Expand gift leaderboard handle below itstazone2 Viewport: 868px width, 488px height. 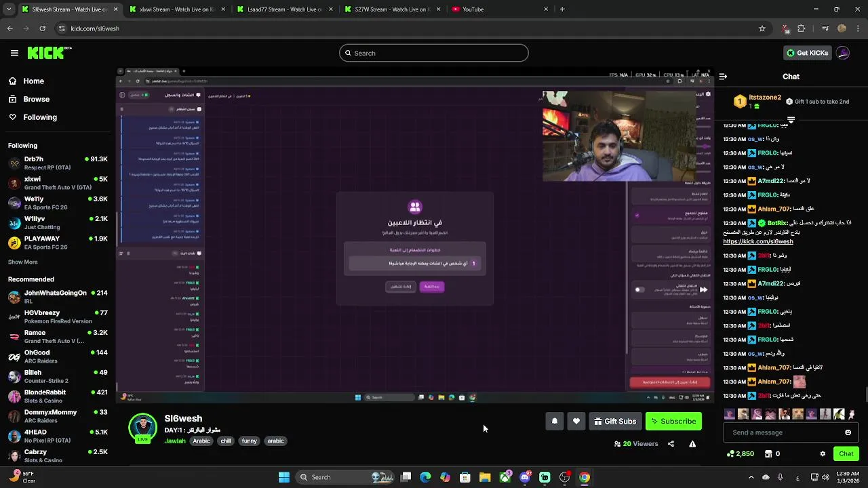[x=791, y=119]
